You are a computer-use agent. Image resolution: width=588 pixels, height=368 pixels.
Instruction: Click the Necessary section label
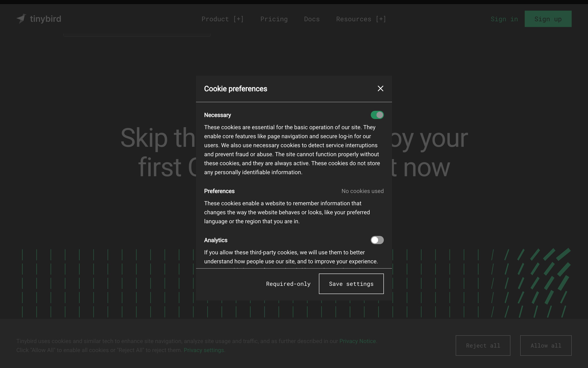coord(217,115)
